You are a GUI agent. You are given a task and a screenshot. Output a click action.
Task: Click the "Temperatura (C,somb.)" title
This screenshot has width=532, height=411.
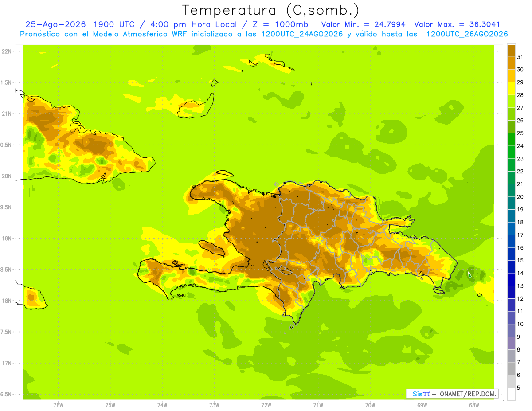click(270, 10)
